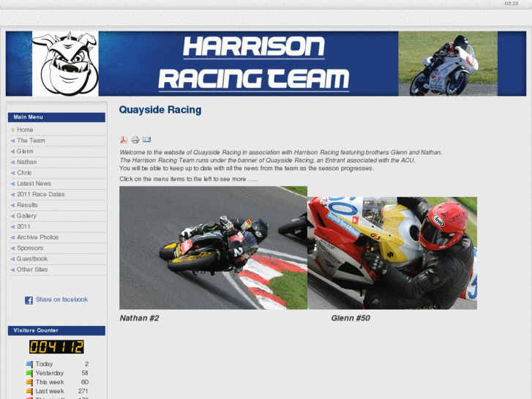Open the Guestbook menu item
The image size is (532, 399).
point(32,258)
